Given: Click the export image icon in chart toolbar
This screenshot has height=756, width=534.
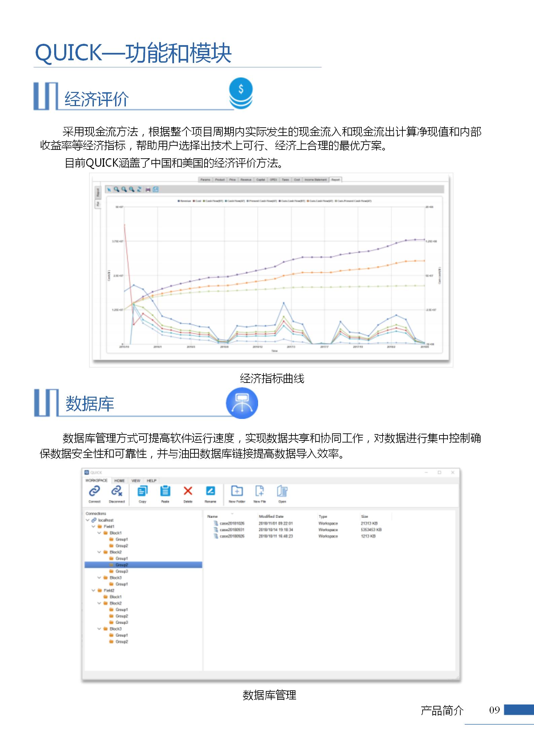Looking at the screenshot, I should [x=155, y=190].
